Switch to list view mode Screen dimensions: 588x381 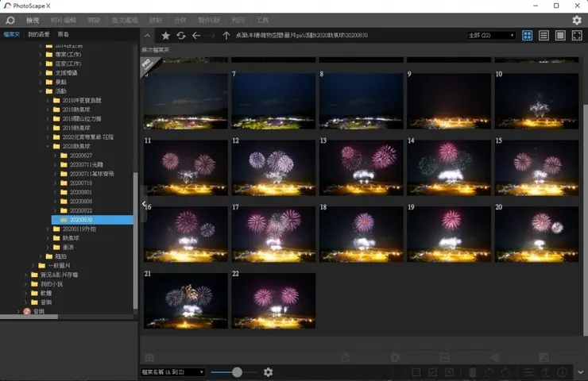coord(544,36)
